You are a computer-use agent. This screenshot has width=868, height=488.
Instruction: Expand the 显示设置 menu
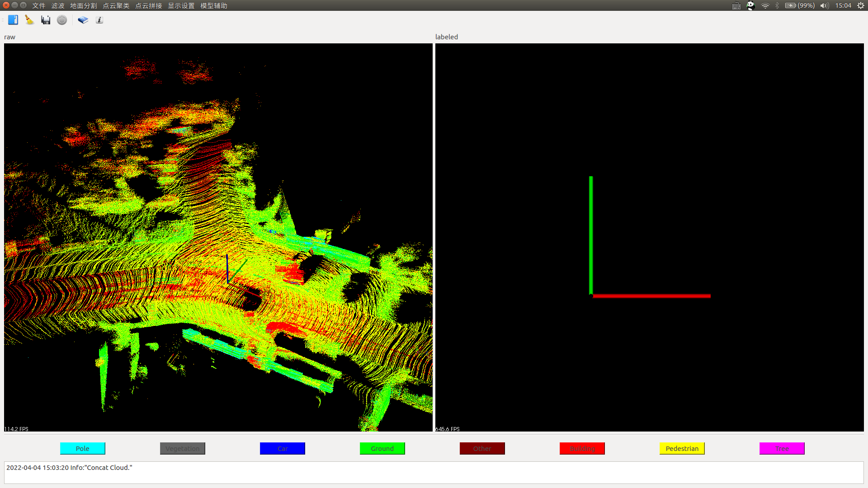click(181, 5)
